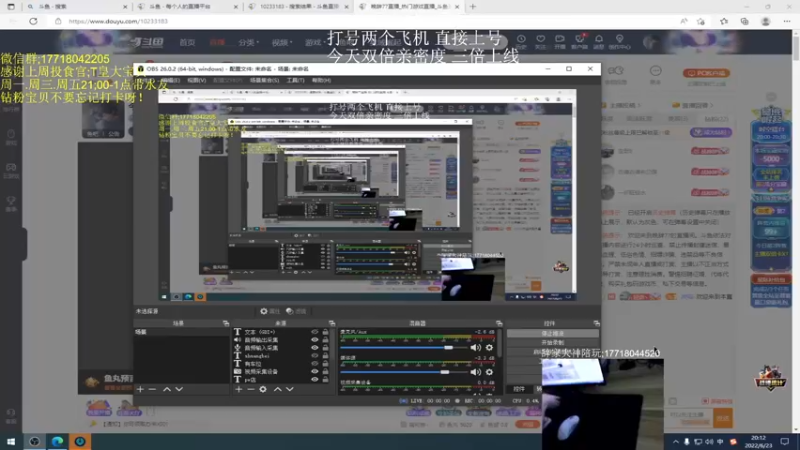This screenshot has width=800, height=450.
Task: Open OBS 场景集合(S) menu
Action: pyautogui.click(x=264, y=81)
